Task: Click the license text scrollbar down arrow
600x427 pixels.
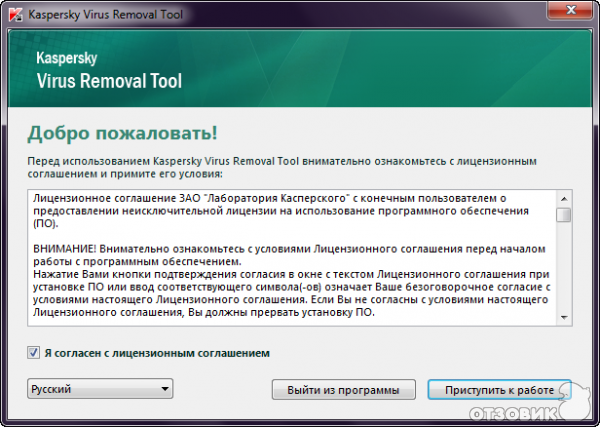Action: pyautogui.click(x=564, y=317)
